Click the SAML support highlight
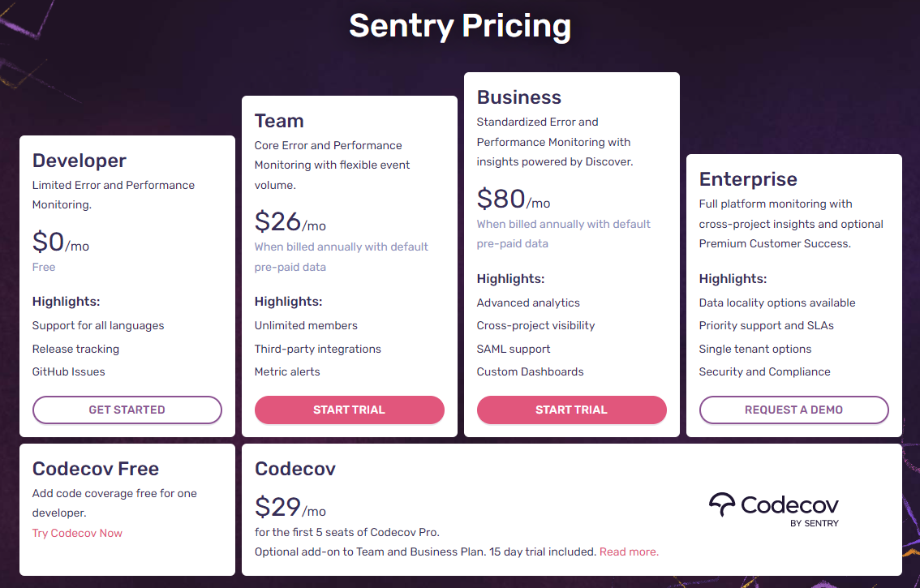 pyautogui.click(x=514, y=349)
